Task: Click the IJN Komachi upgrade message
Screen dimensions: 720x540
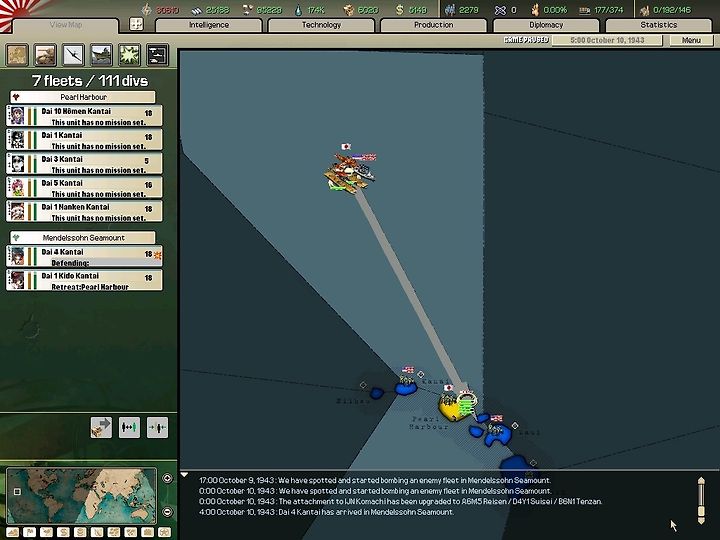Action: (x=400, y=501)
